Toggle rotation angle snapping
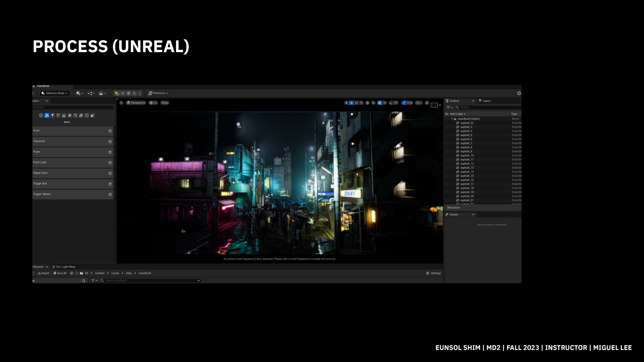This screenshot has height=362, width=644. pos(391,103)
